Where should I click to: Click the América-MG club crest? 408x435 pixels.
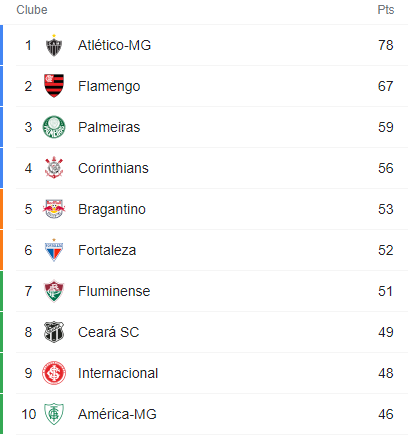(54, 414)
